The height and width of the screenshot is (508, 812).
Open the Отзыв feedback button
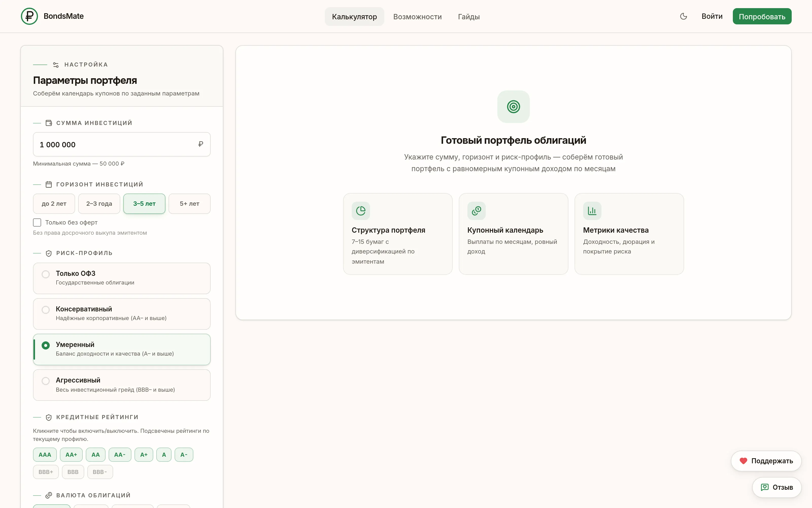click(777, 487)
